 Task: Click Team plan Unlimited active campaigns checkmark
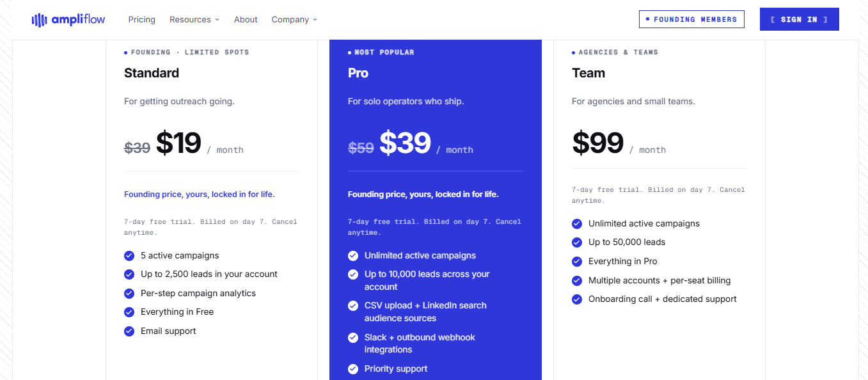pos(577,224)
